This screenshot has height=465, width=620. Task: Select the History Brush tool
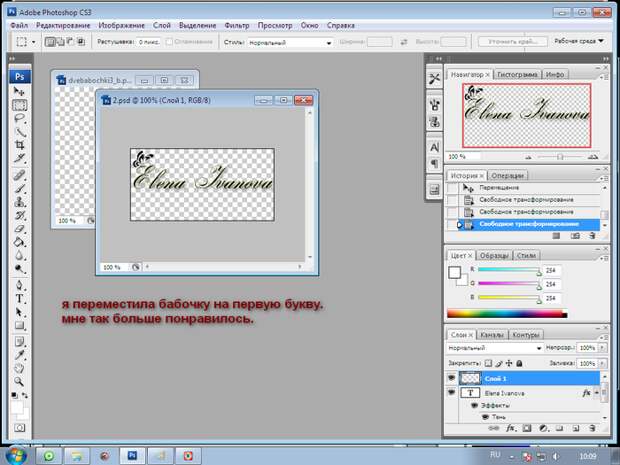click(19, 215)
